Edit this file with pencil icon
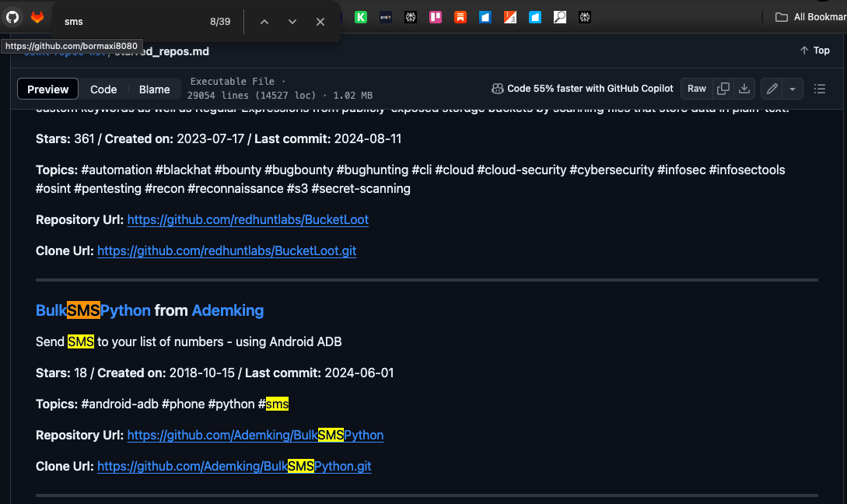 (x=772, y=89)
